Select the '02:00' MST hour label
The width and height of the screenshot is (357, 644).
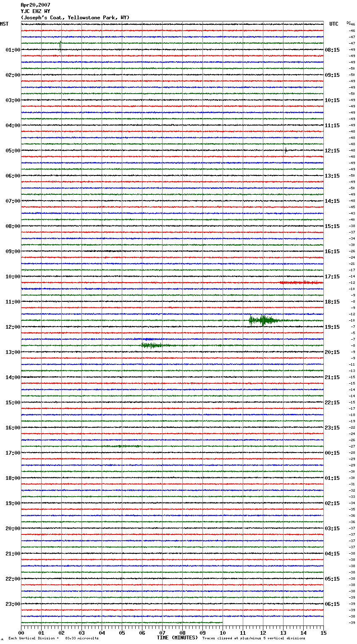pos(13,75)
